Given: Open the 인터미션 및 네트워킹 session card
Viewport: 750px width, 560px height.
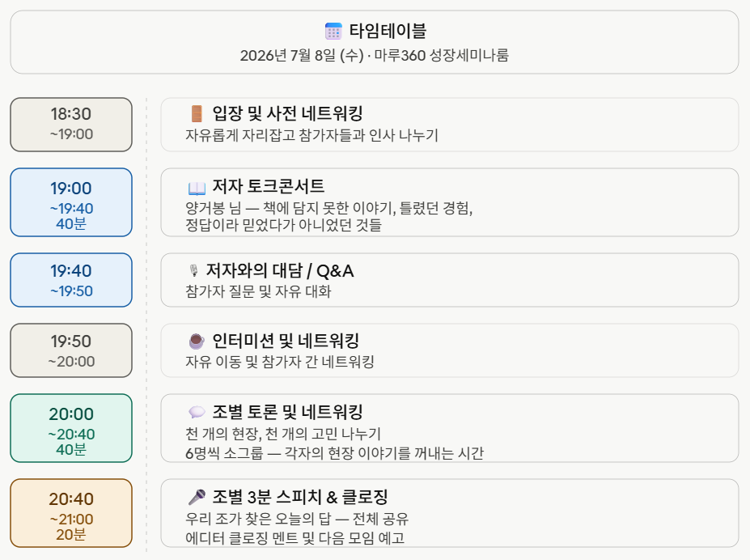Looking at the screenshot, I should (450, 350).
